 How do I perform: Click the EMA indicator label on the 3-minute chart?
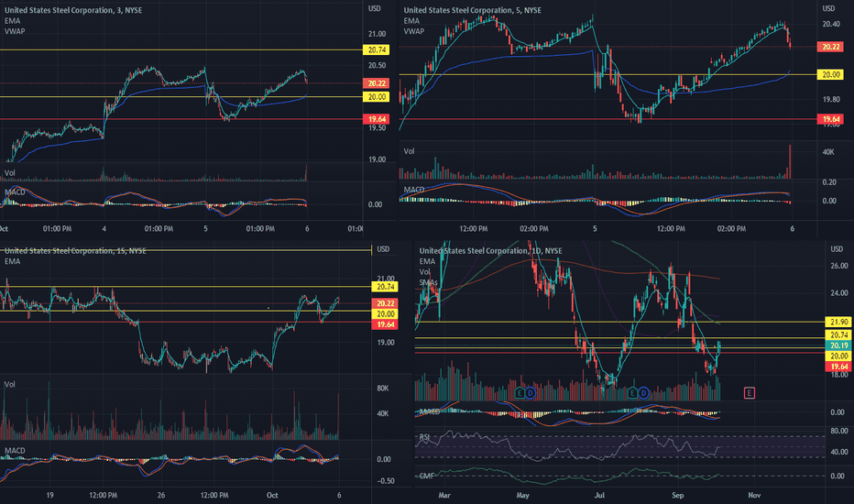pos(13,21)
